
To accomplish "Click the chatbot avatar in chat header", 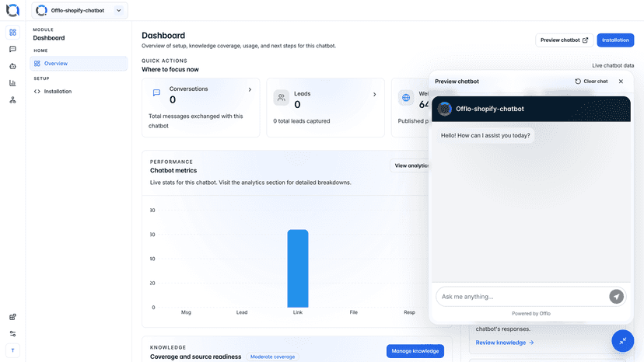I will tap(444, 110).
